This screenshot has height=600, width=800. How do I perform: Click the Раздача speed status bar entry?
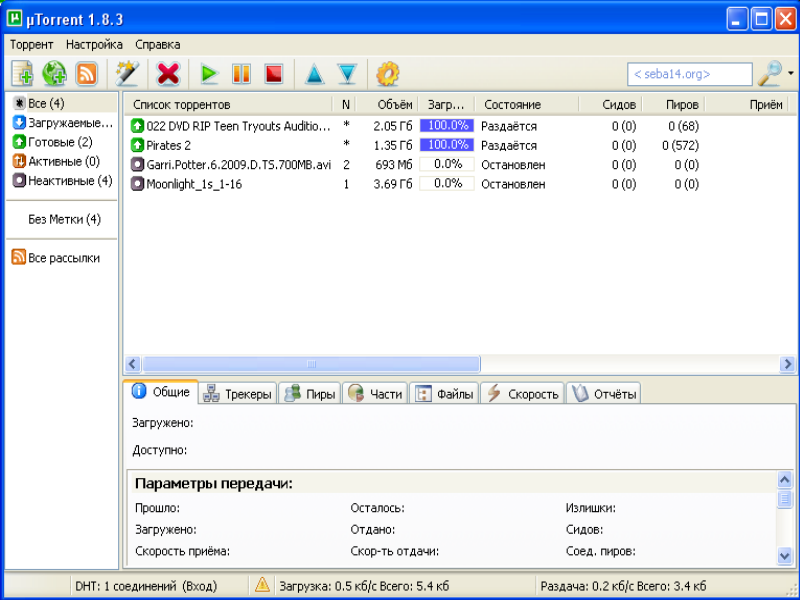[x=623, y=586]
